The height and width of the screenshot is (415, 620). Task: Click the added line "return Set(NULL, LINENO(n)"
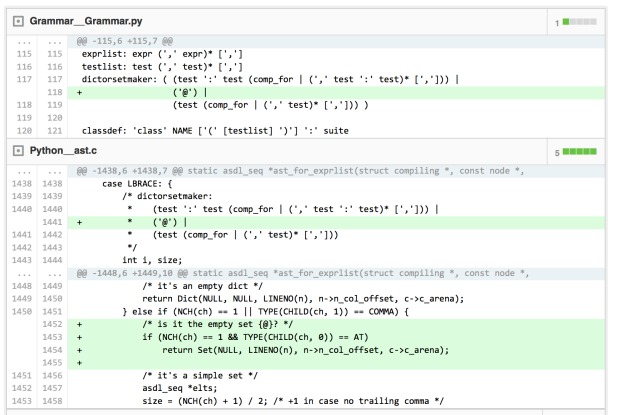(x=300, y=350)
